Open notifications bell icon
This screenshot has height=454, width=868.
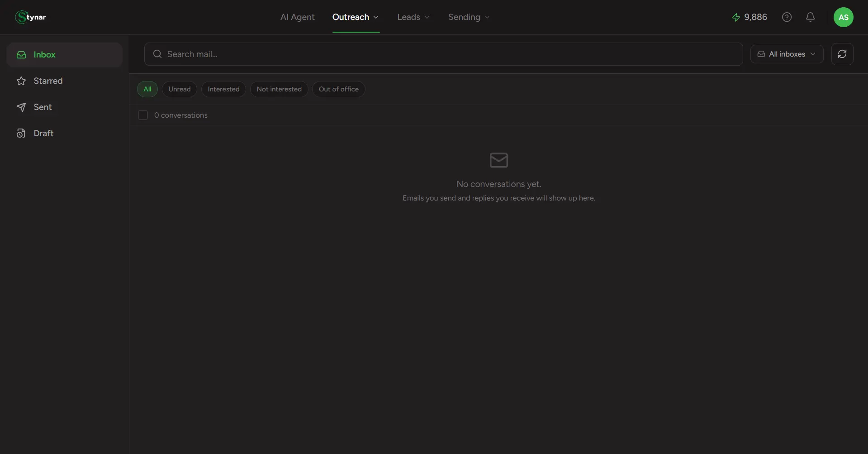click(x=810, y=17)
